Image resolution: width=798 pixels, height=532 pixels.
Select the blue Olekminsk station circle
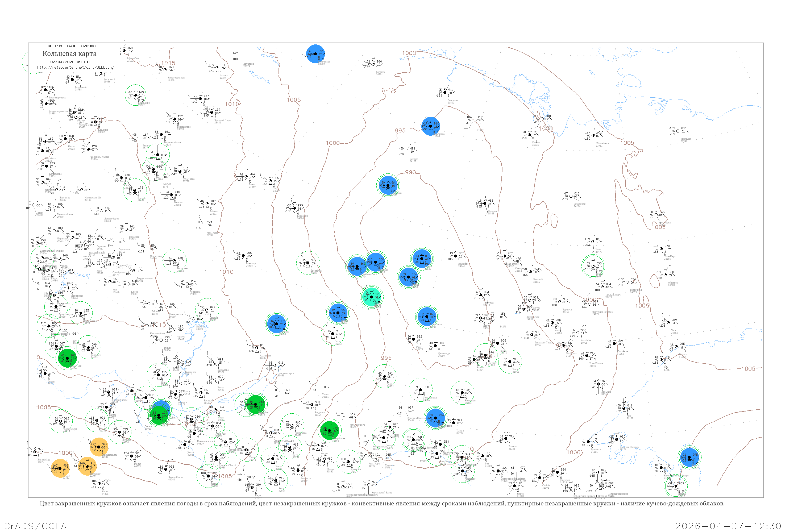tap(427, 316)
